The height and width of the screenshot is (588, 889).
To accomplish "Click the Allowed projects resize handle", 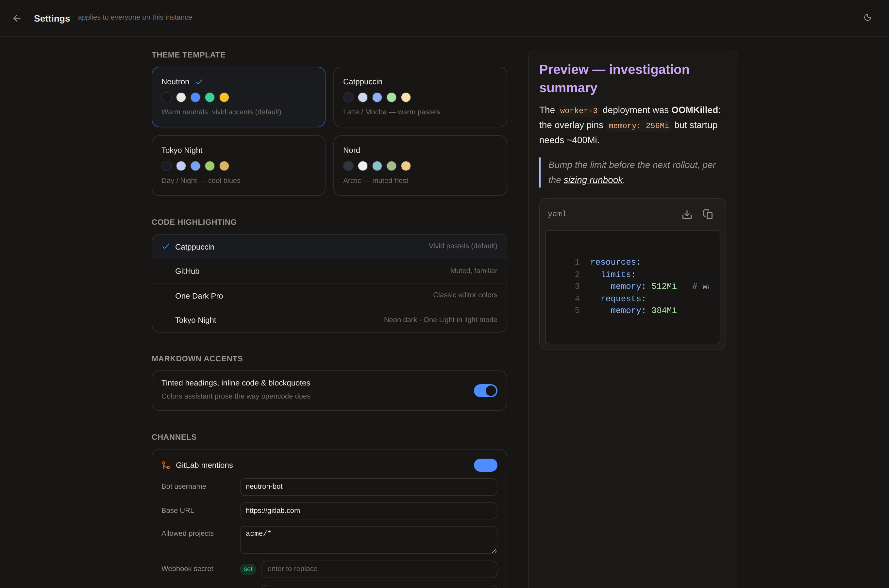I will pos(494,550).
